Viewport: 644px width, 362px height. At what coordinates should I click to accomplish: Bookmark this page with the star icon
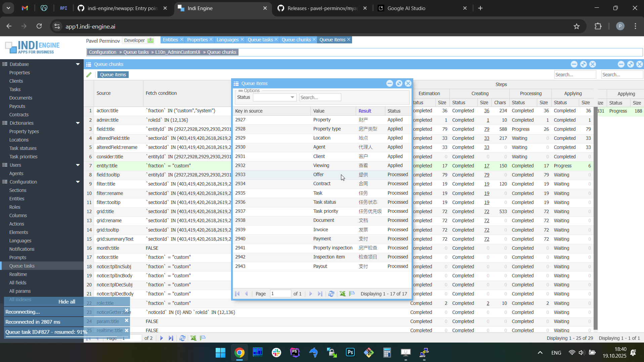tap(576, 27)
